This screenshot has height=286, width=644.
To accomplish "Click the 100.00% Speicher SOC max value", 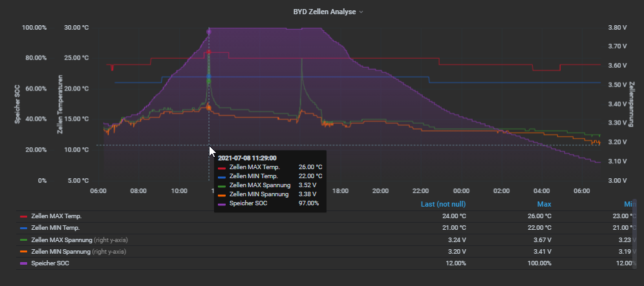I will pos(538,263).
